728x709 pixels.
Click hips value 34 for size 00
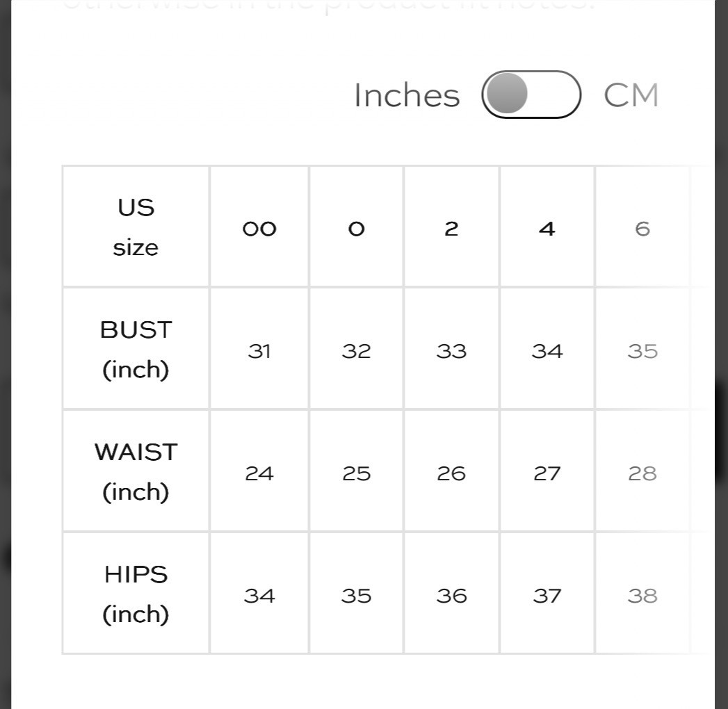coord(259,596)
